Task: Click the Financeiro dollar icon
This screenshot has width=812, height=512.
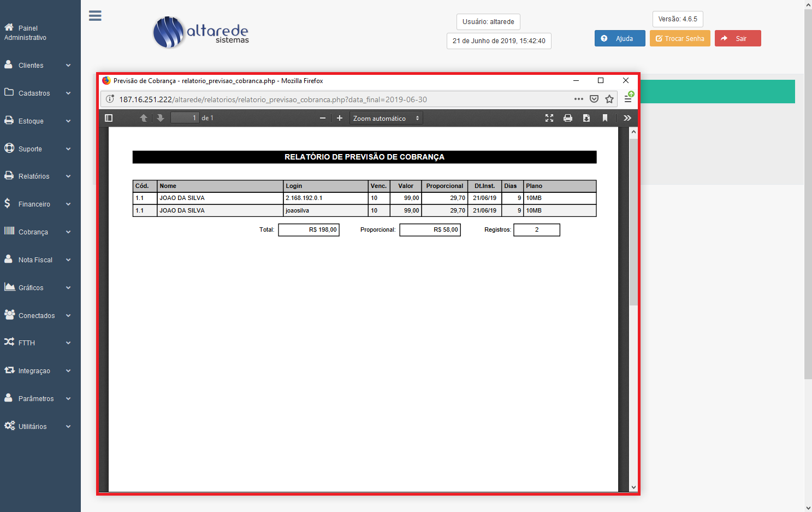Action: pos(7,203)
